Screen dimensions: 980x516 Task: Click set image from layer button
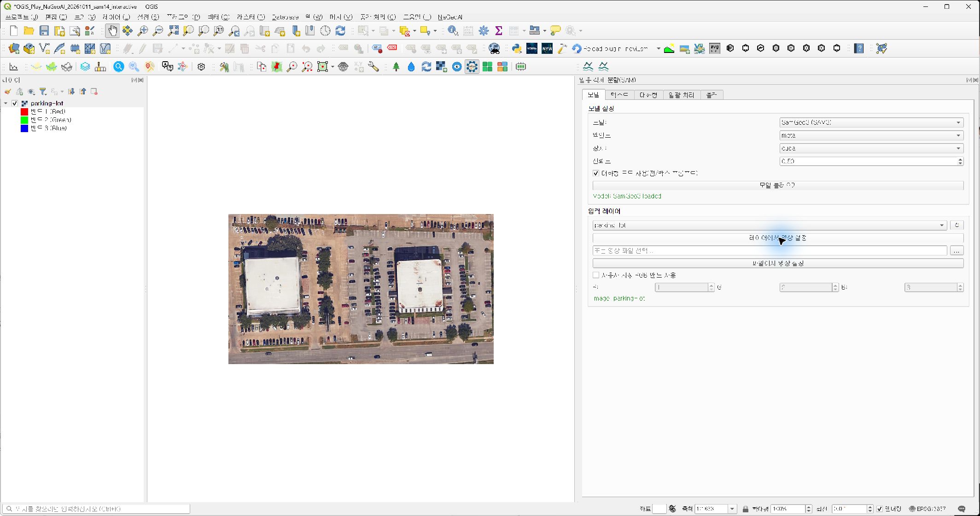coord(778,238)
